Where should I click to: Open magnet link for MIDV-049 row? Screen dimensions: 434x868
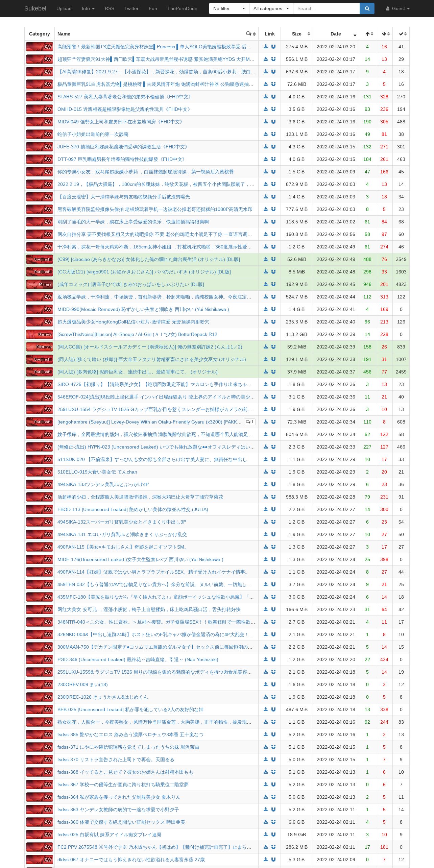click(273, 122)
